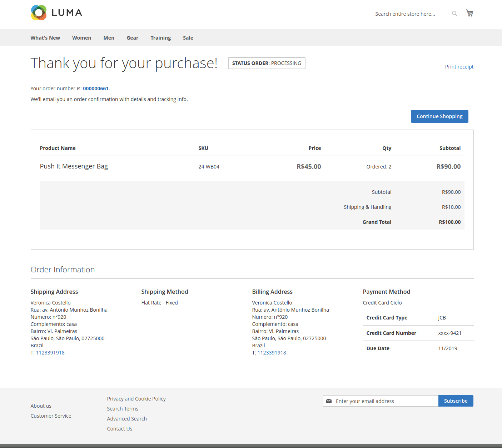Open the Customer Service link
This screenshot has width=502, height=448.
click(51, 416)
